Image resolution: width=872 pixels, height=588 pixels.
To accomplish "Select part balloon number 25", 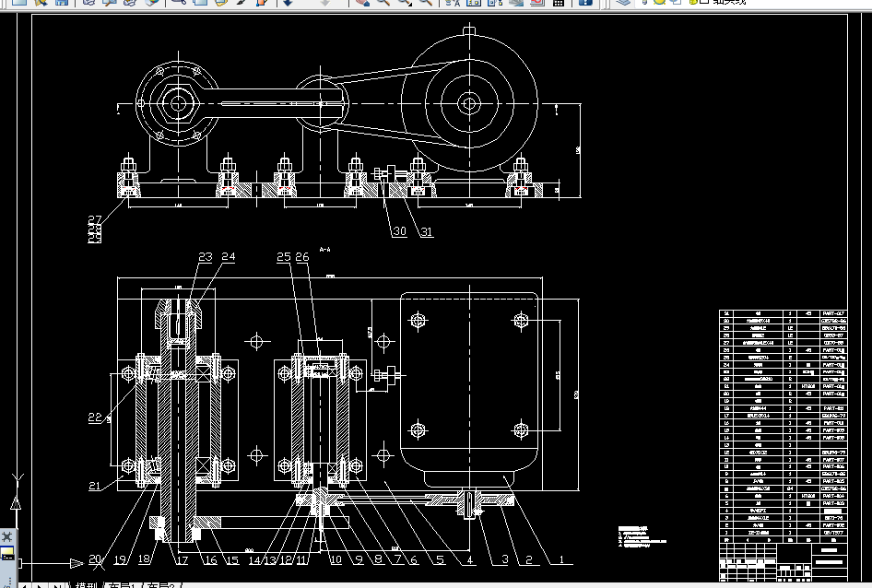I will click(x=284, y=256).
